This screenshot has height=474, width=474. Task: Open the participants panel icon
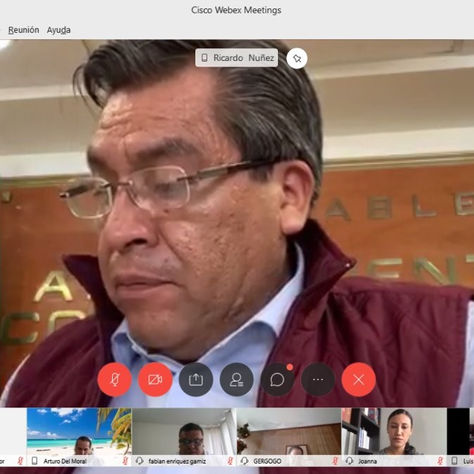(237, 380)
